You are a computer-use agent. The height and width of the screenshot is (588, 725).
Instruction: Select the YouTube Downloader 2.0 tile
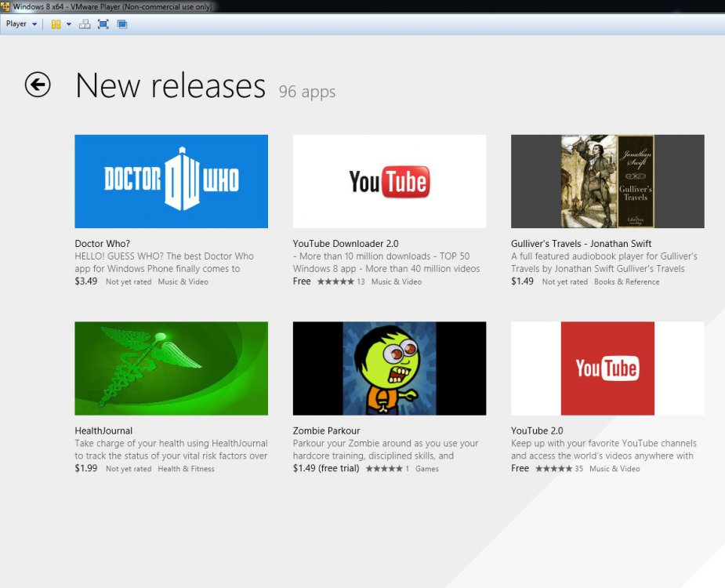(389, 181)
